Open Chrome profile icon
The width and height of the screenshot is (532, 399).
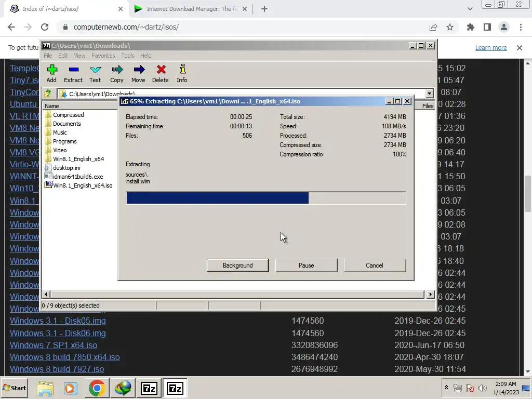click(504, 27)
